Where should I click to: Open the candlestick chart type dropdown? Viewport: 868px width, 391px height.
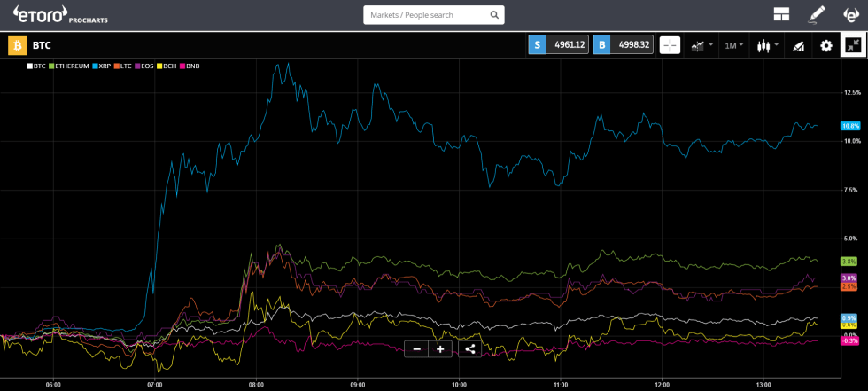pos(767,45)
